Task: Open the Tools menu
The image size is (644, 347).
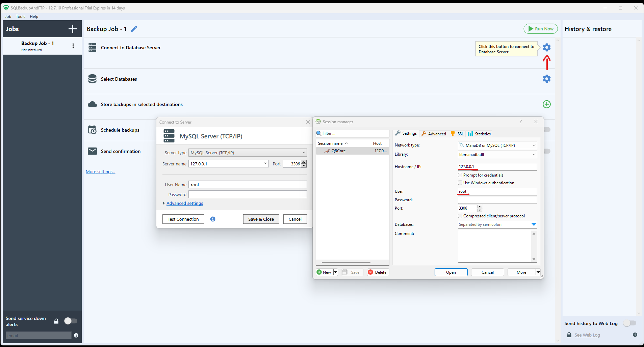Action: tap(20, 17)
